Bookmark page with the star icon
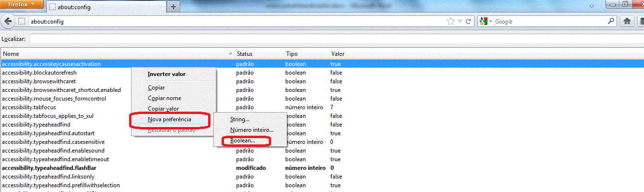 451,22
